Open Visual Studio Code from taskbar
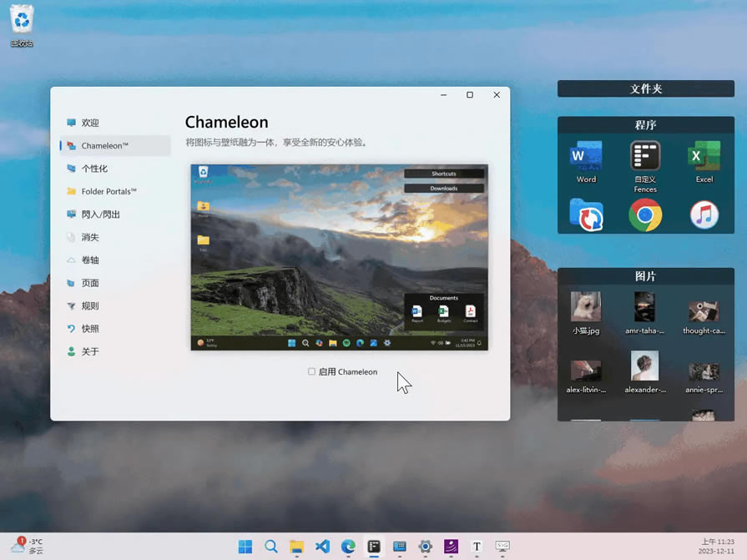The width and height of the screenshot is (747, 560). coord(322,547)
